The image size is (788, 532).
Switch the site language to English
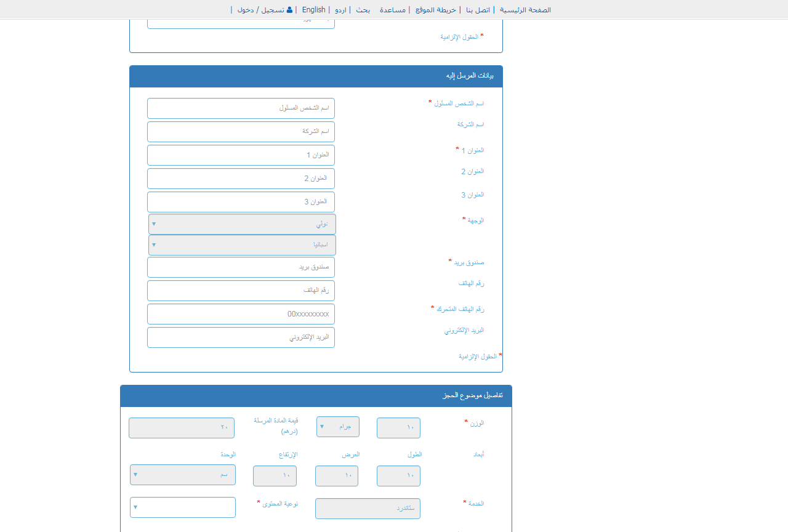pos(313,9)
